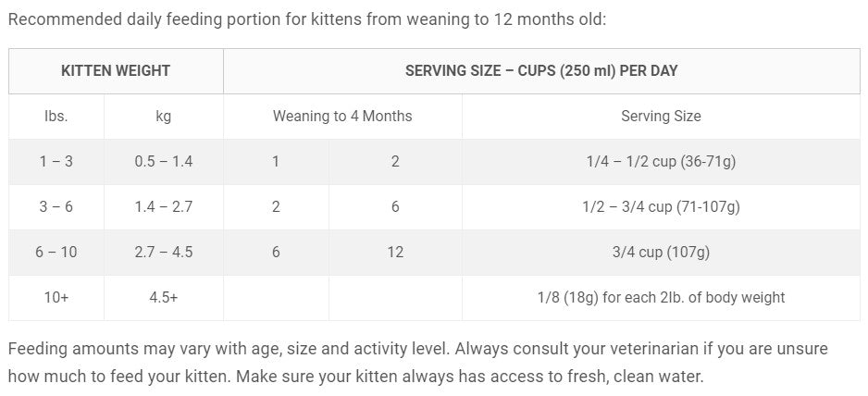Click the 1/2 – 3/4 cup (71-107g) cell

(x=661, y=207)
